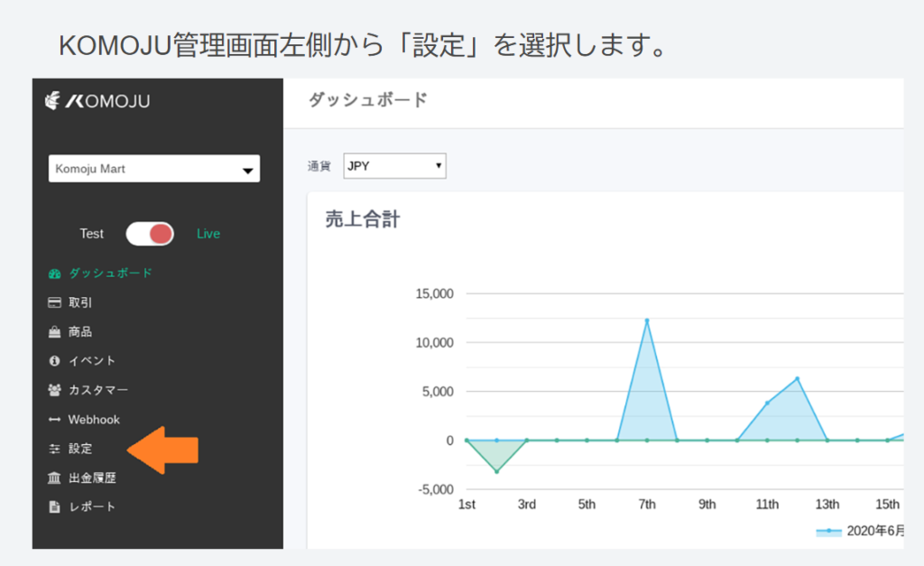Image resolution: width=924 pixels, height=566 pixels.
Task: Click the document icon beside レポート
Action: 54,506
